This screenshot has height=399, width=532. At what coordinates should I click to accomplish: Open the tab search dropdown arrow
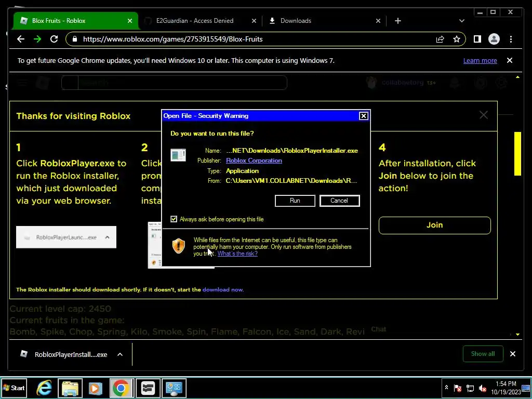[461, 21]
